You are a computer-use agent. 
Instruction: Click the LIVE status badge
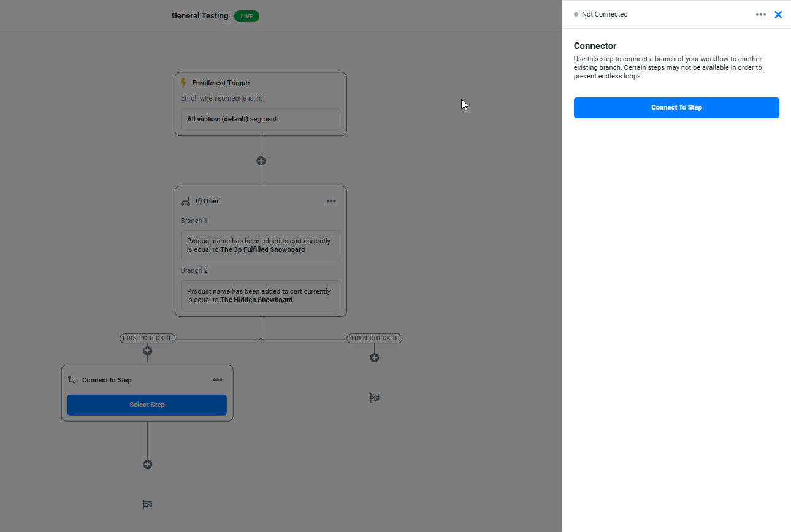(246, 16)
